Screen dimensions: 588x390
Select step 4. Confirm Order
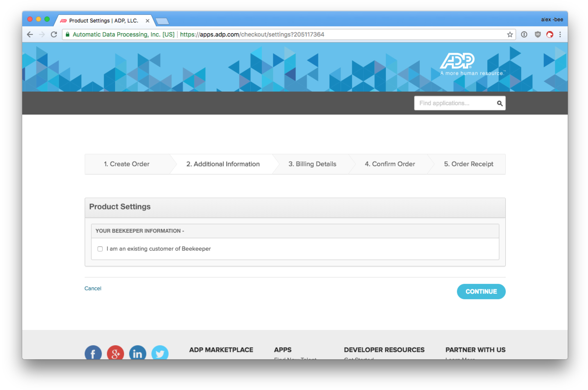390,164
